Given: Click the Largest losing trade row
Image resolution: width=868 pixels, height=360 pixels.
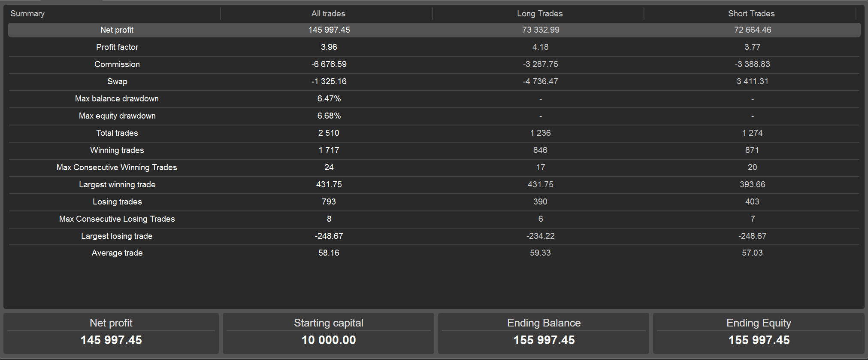Looking at the screenshot, I should (x=117, y=236).
